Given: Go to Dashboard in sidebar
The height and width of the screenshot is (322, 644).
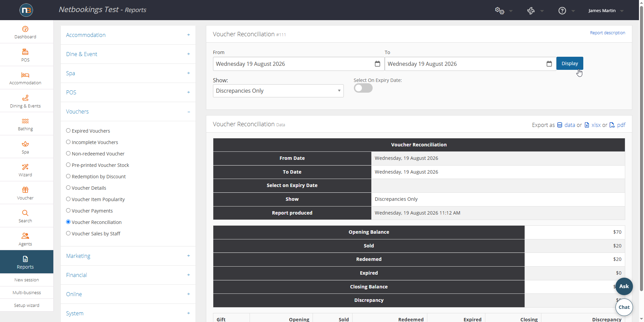Looking at the screenshot, I should tap(25, 32).
